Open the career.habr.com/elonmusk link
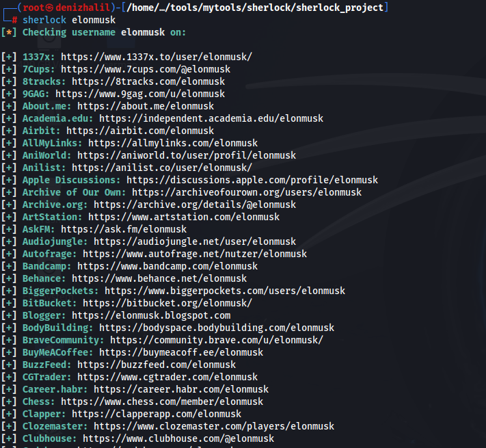 (181, 389)
